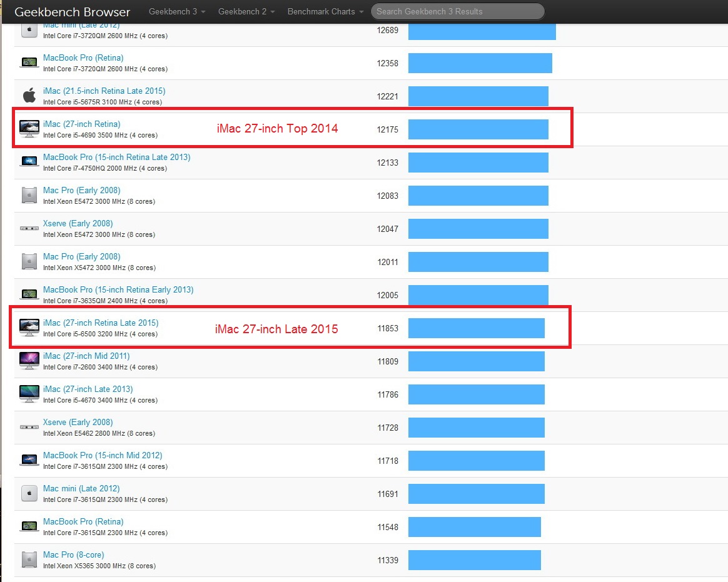Click the iMac (27-inch Retina) i5-4690 thumbnail icon
The height and width of the screenshot is (582, 728).
(29, 129)
